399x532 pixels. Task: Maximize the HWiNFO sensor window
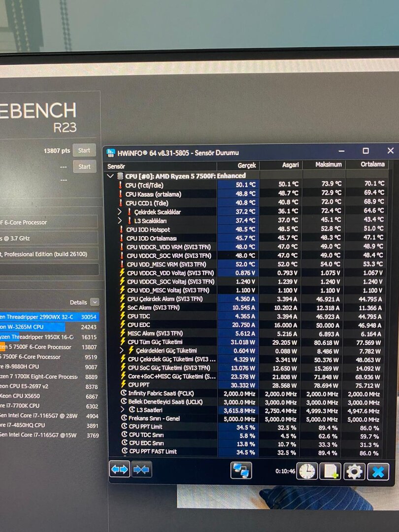pos(366,151)
